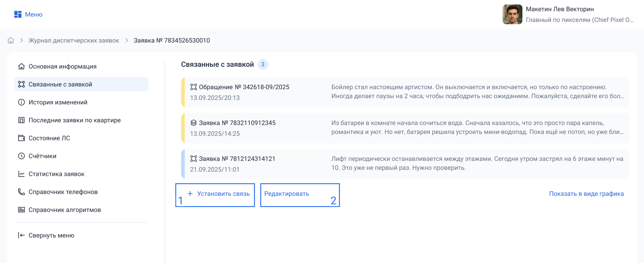Click the Статистика заявок chart icon

[x=21, y=174]
